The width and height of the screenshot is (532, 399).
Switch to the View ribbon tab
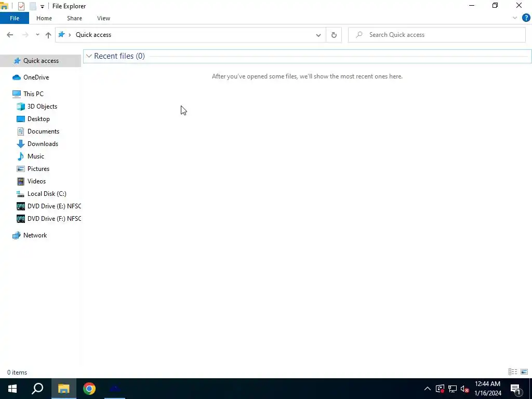(x=103, y=18)
